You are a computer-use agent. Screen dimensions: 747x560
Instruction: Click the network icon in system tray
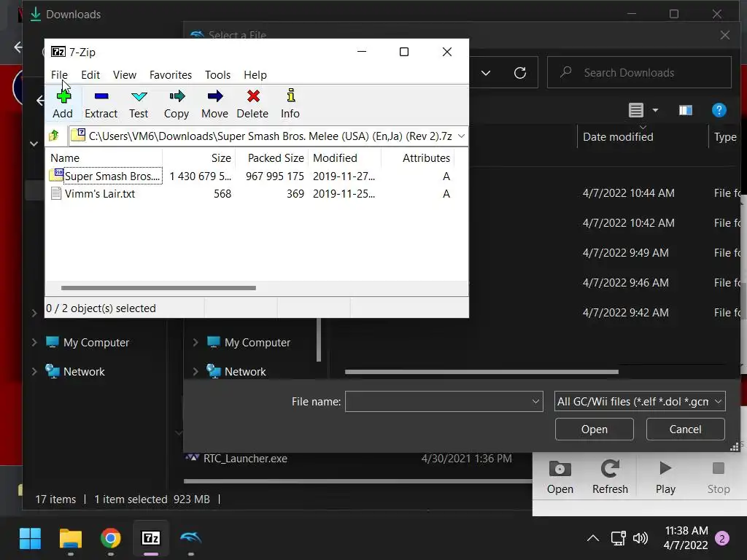pos(618,539)
